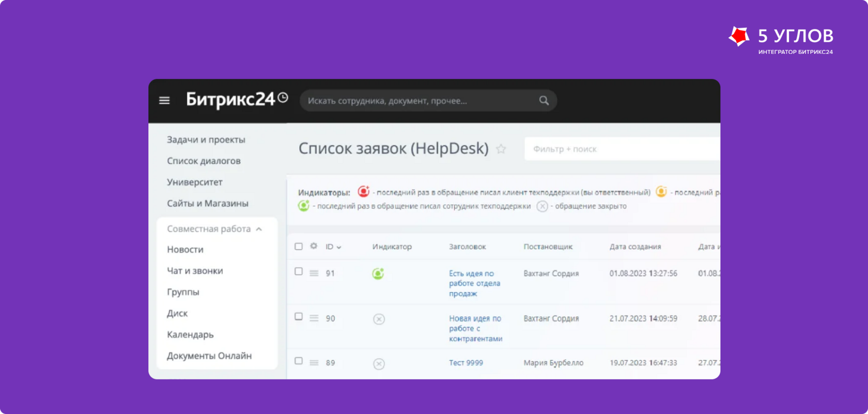Click the Дата создания column header
The height and width of the screenshot is (414, 868).
coord(636,247)
